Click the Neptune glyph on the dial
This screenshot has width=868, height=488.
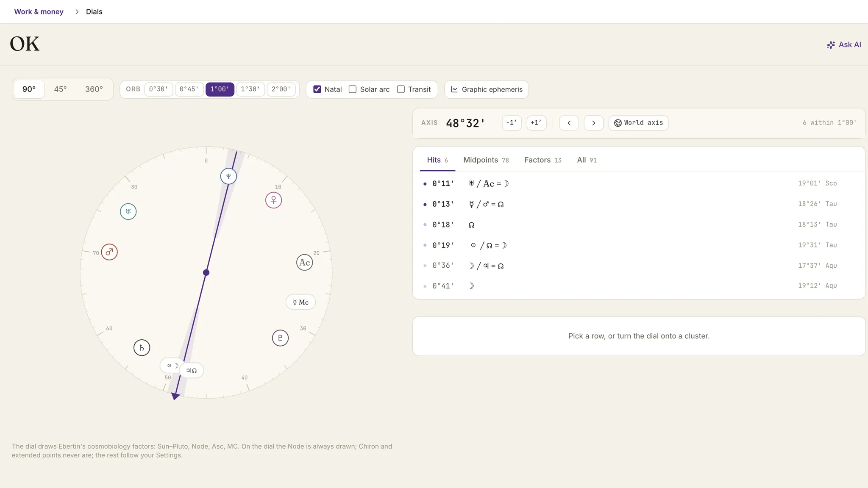point(228,176)
